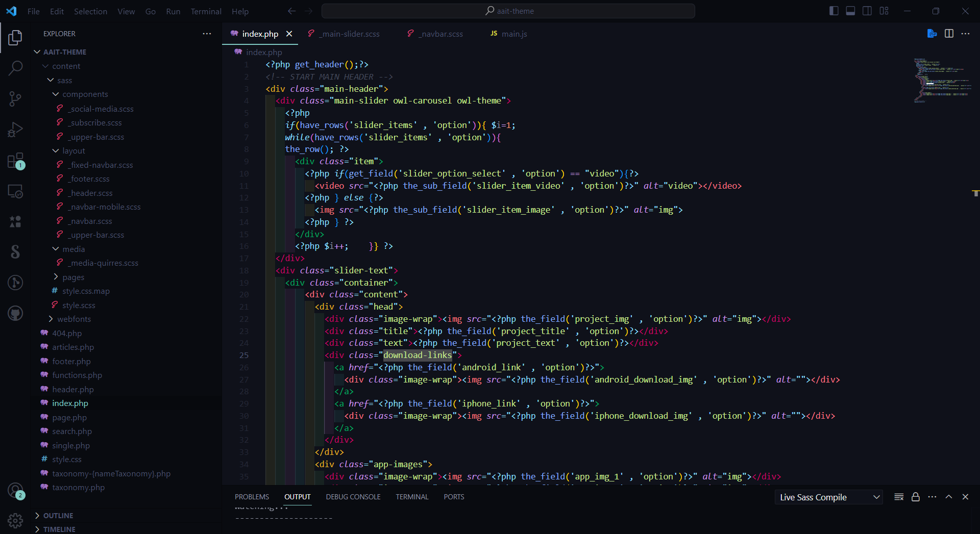Click the Explorer more actions ellipsis
Viewport: 980px width, 534px height.
tap(207, 34)
